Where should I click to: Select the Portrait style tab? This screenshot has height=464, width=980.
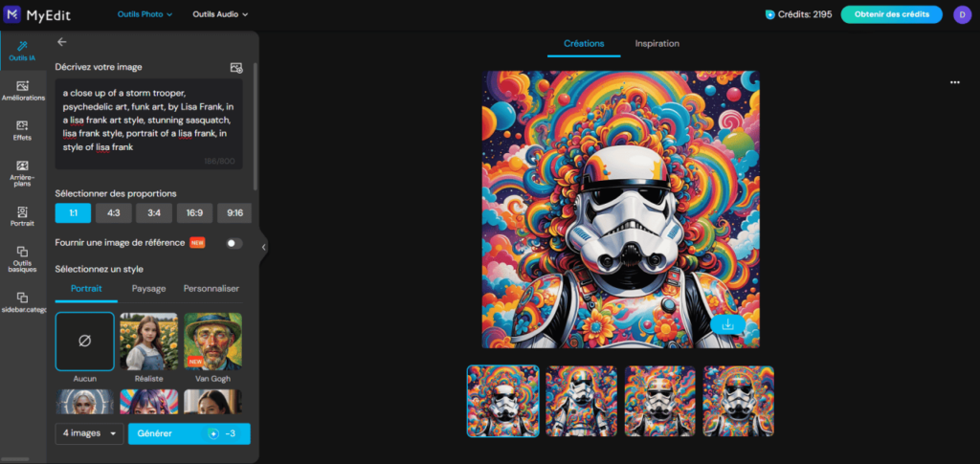click(86, 289)
